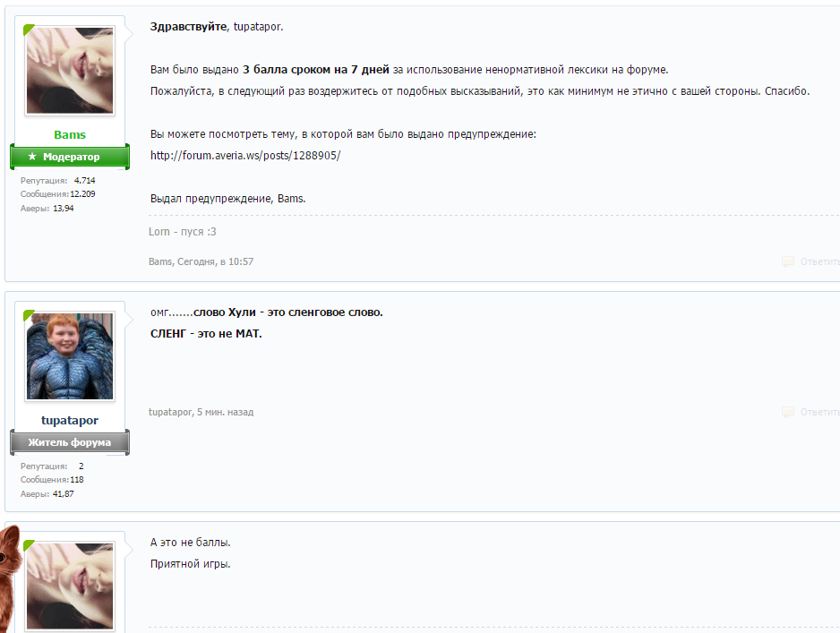Click tupatapor author name in post footer
Viewport: 840px width, 633px height.
point(170,413)
